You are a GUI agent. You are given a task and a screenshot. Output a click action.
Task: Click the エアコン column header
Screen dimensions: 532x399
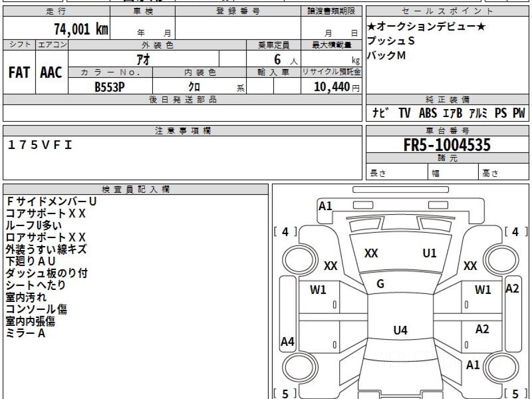(x=52, y=45)
